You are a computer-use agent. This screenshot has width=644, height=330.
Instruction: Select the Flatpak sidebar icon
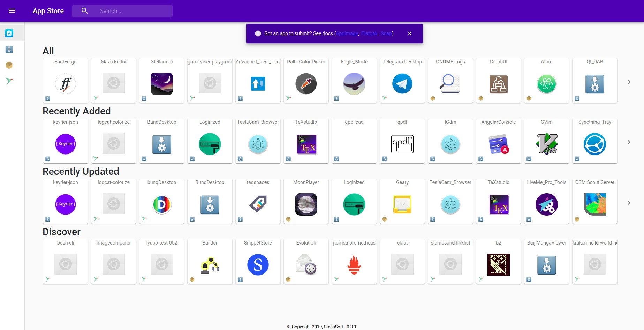[x=9, y=65]
